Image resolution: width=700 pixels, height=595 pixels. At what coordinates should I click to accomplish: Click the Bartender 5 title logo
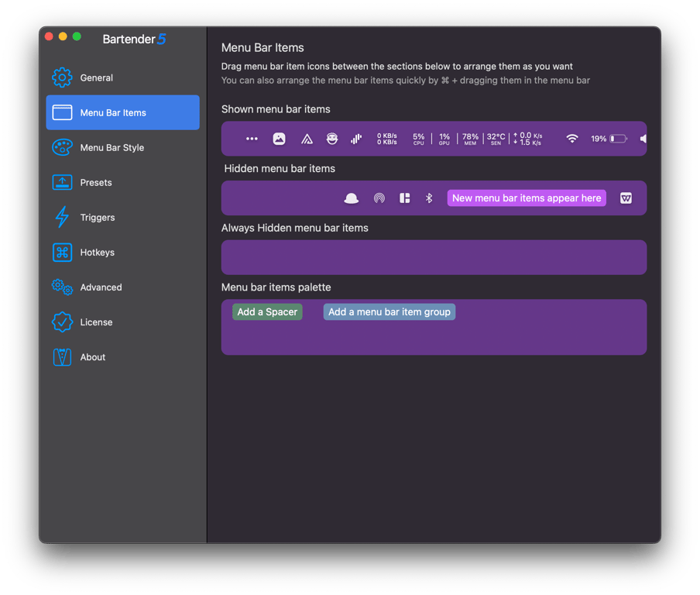tap(135, 40)
